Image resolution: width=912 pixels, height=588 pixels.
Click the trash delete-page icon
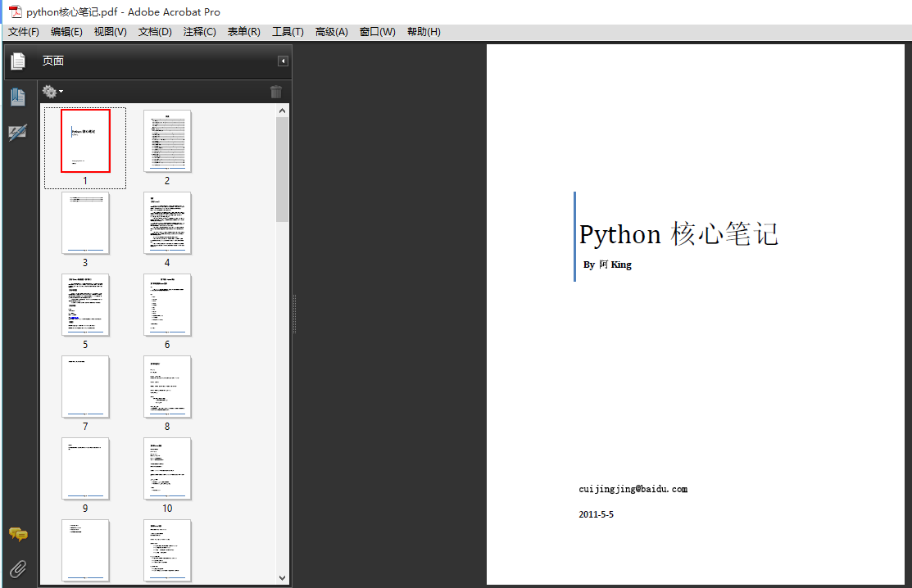pyautogui.click(x=275, y=92)
